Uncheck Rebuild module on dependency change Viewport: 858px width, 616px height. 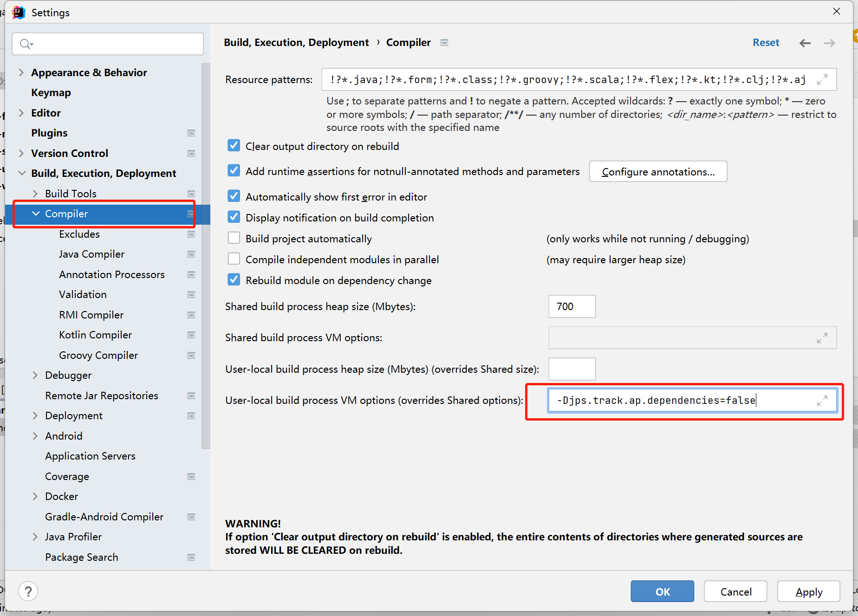(234, 280)
